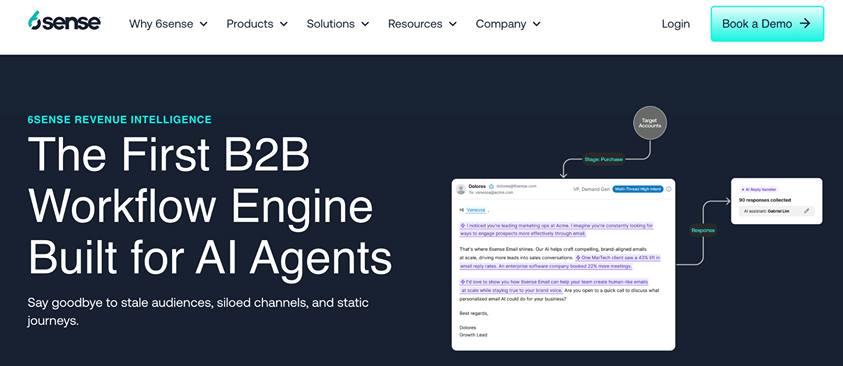The width and height of the screenshot is (843, 366).
Task: Click 'Say goodbye to stale audiences' subheading
Action: [198, 312]
